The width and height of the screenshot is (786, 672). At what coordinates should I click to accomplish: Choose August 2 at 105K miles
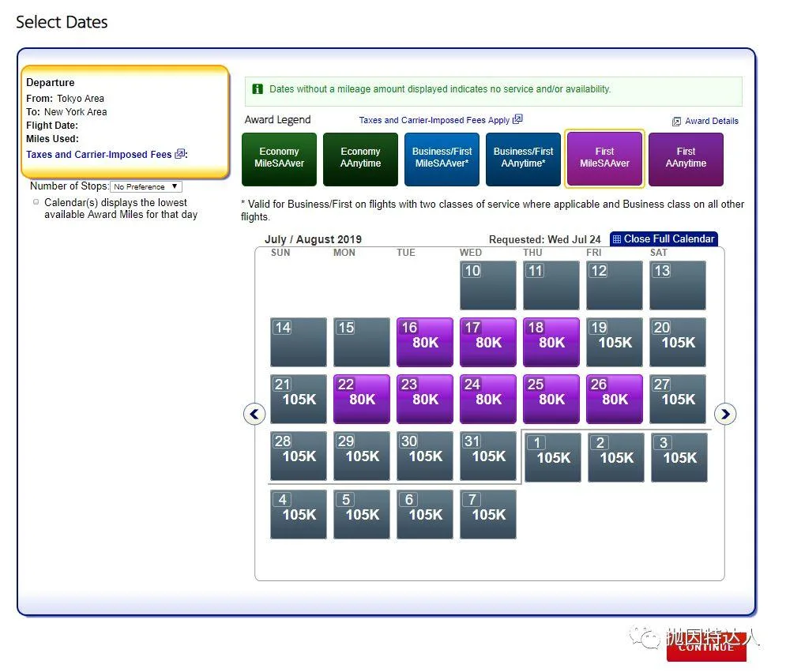(x=616, y=457)
